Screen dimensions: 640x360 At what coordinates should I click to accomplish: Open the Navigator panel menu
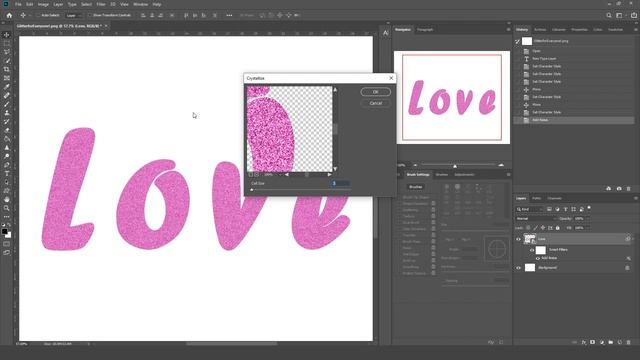point(508,30)
